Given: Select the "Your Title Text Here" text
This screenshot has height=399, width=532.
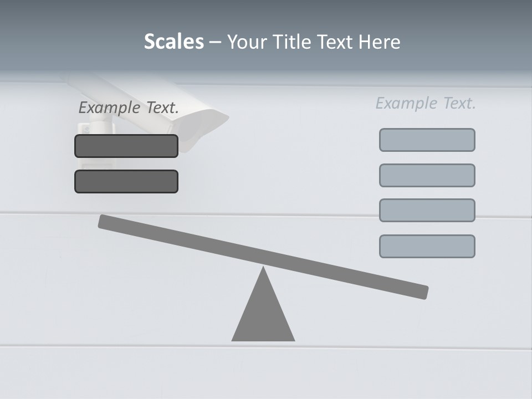Looking at the screenshot, I should (x=314, y=42).
